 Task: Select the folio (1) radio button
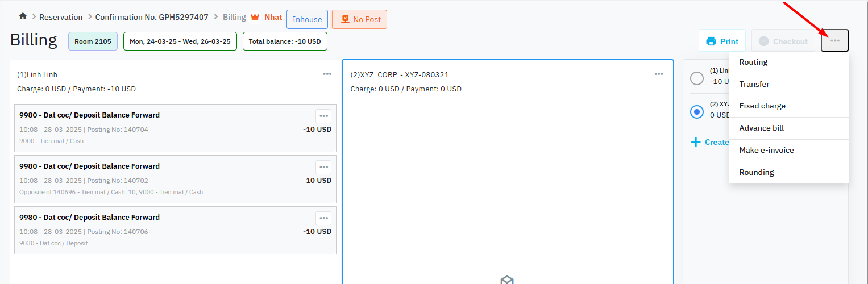click(696, 78)
